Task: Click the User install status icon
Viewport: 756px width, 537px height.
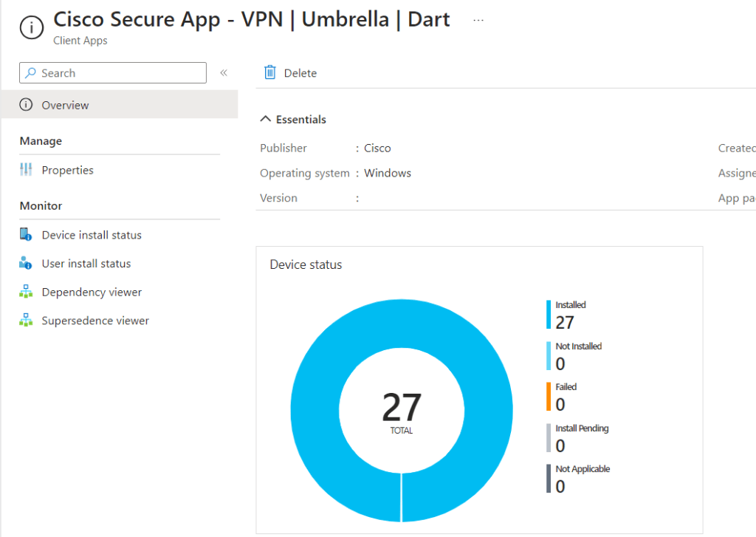Action: click(26, 263)
